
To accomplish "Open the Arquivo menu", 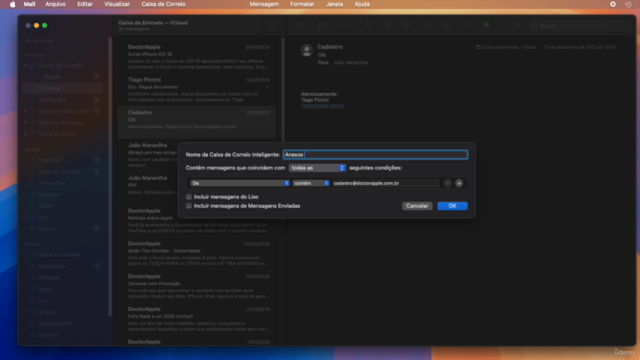I will pyautogui.click(x=56, y=4).
